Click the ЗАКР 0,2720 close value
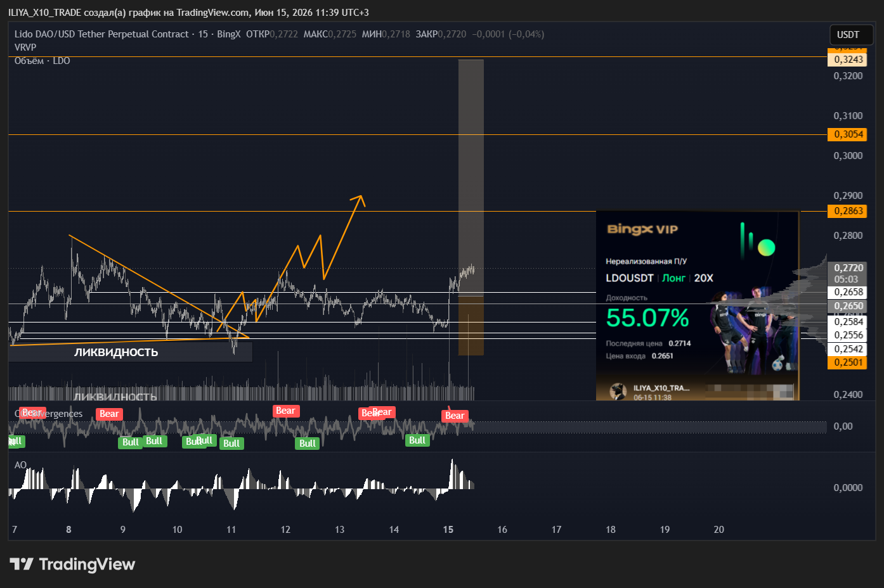This screenshot has width=884, height=588. click(x=441, y=34)
